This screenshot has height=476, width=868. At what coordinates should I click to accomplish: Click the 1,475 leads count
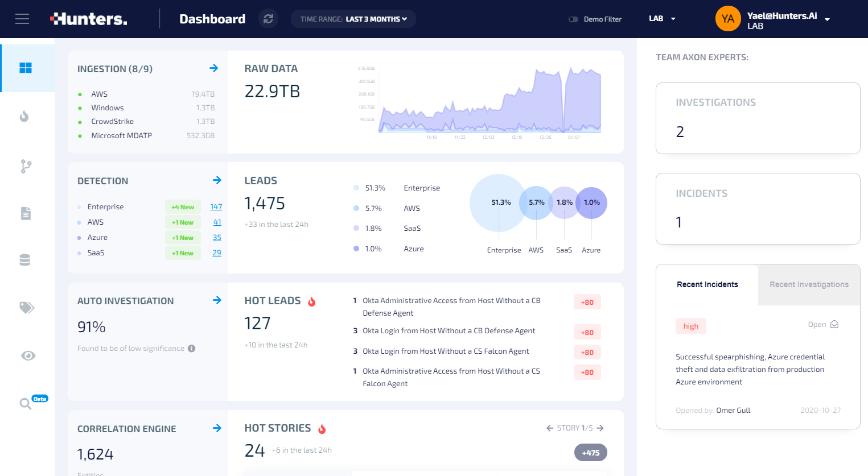(x=265, y=203)
